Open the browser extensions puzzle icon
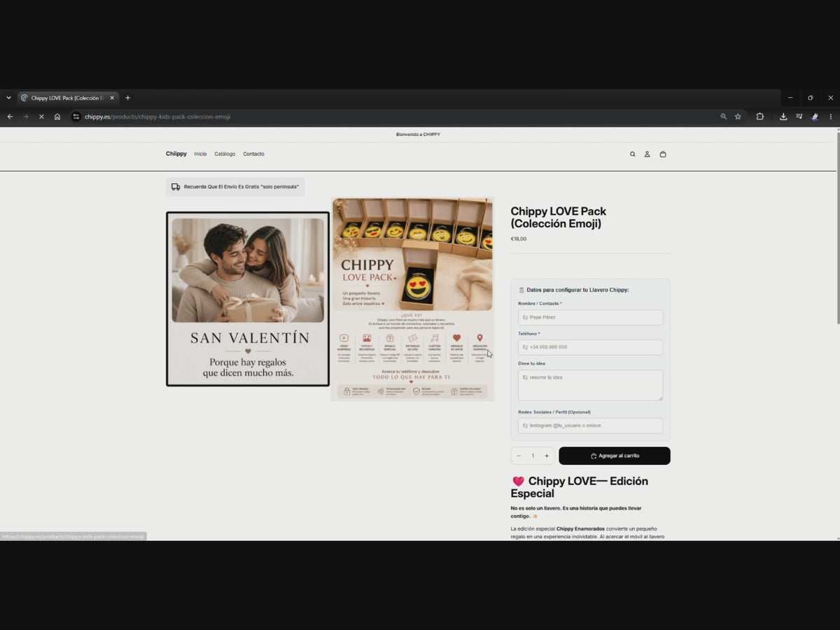840x630 pixels. (759, 117)
